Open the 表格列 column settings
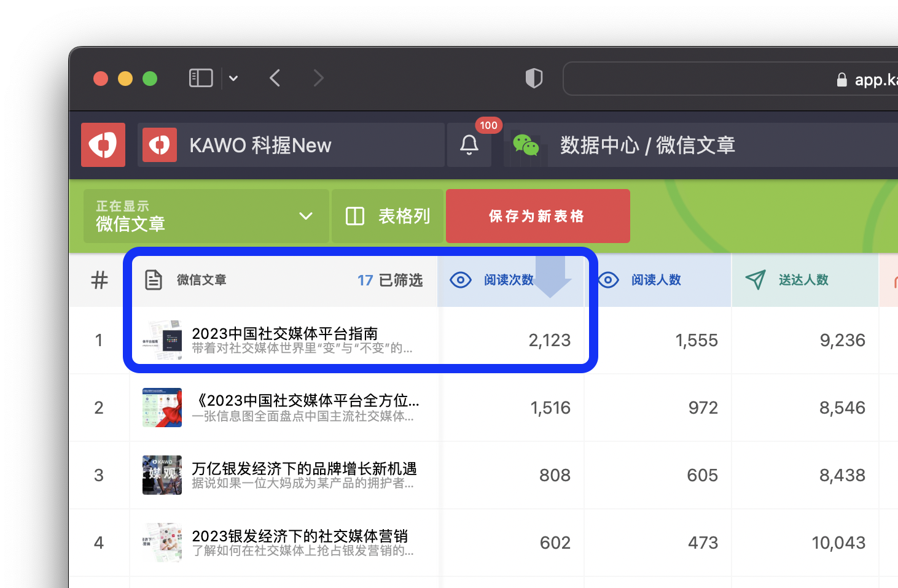The width and height of the screenshot is (898, 588). (388, 216)
